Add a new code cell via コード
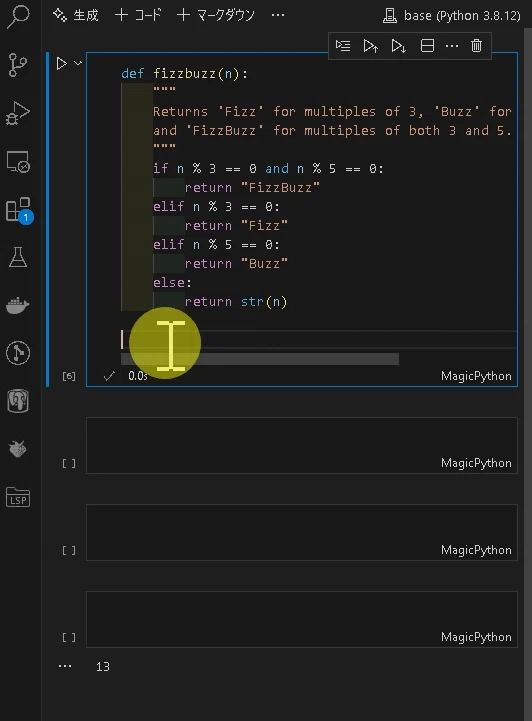The height and width of the screenshot is (721, 532). (138, 15)
